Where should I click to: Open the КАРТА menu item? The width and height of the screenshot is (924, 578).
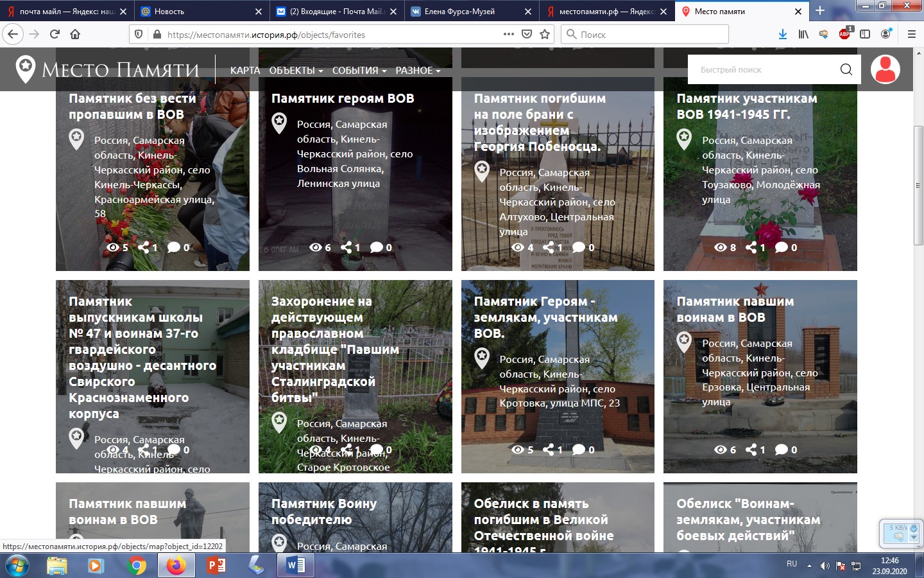[x=245, y=71]
